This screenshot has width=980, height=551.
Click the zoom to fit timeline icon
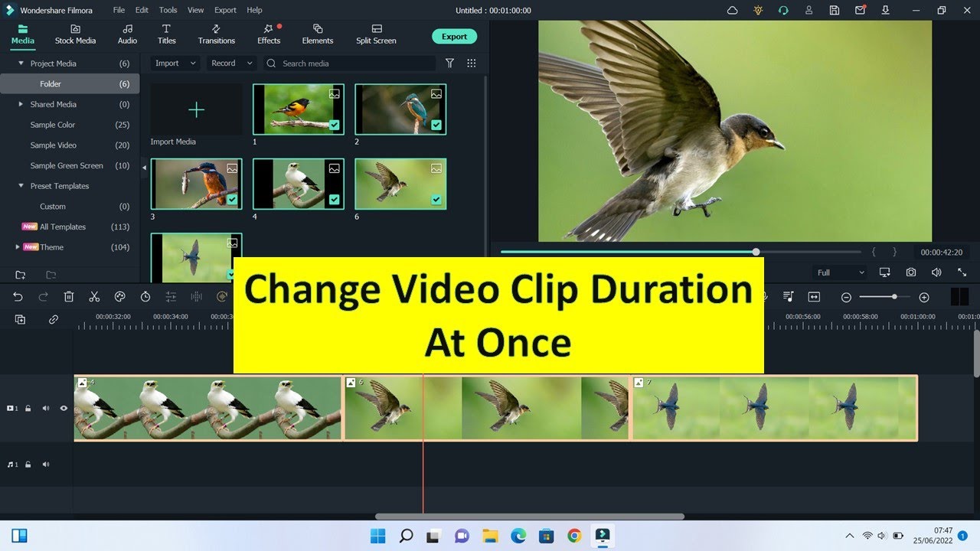click(x=814, y=297)
